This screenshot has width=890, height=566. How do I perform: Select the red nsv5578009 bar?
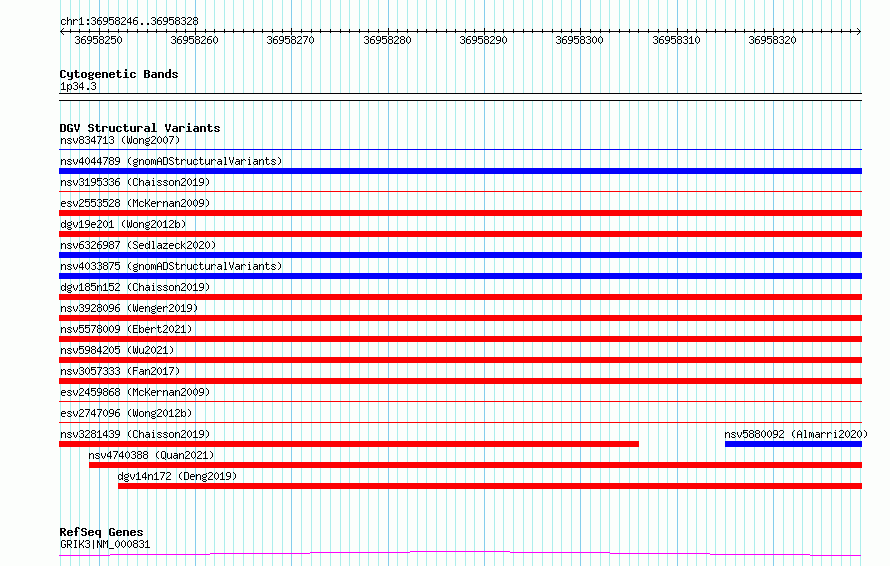(x=460, y=339)
